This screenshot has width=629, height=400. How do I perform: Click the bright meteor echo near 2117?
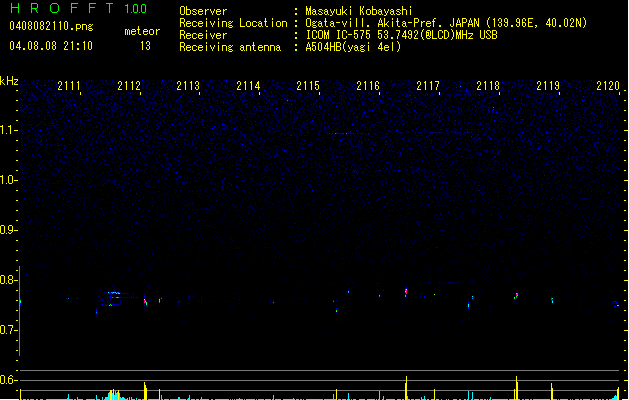pos(406,292)
